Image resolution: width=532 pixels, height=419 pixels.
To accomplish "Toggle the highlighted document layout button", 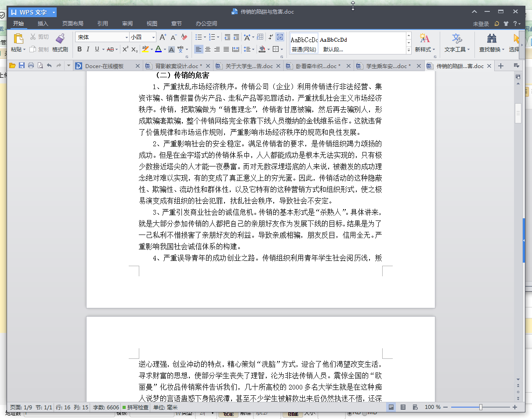I will pos(280,37).
